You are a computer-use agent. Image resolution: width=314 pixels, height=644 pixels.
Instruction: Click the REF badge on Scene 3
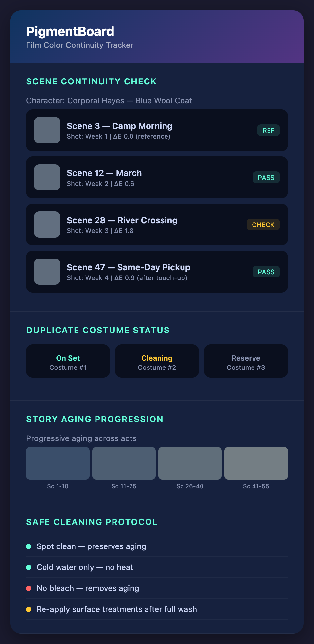tap(268, 131)
